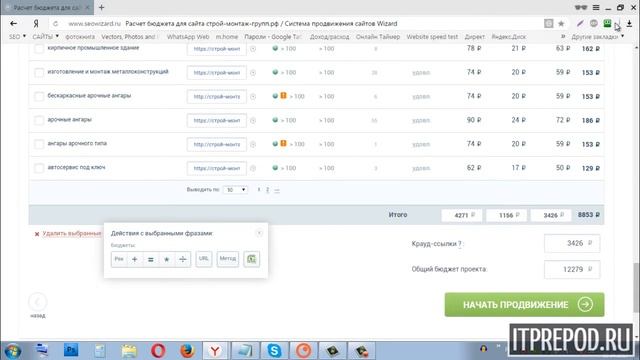The image size is (640, 360).
Task: Click удален link in арочные ангары row
Action: [421, 120]
